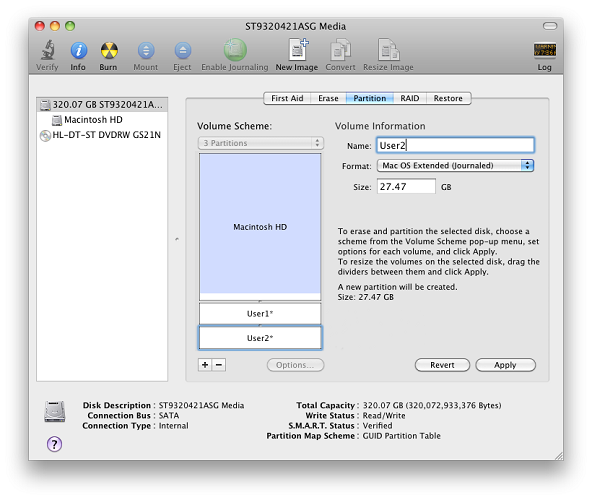The width and height of the screenshot is (592, 500).
Task: Add a partition with the plus button
Action: click(x=205, y=365)
